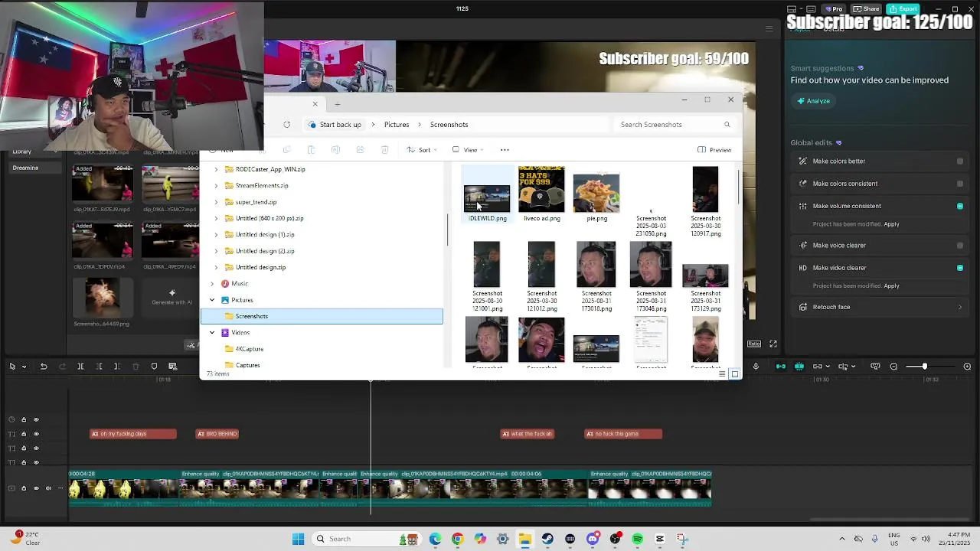Image resolution: width=980 pixels, height=551 pixels.
Task: Expand StreamElements.zip tree node
Action: click(216, 186)
